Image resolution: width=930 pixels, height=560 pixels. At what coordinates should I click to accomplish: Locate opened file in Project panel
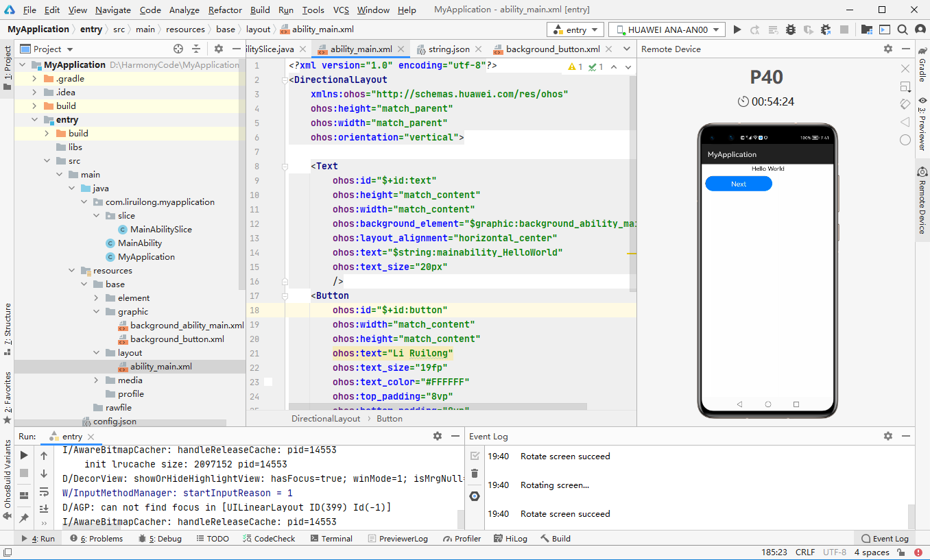pos(178,49)
